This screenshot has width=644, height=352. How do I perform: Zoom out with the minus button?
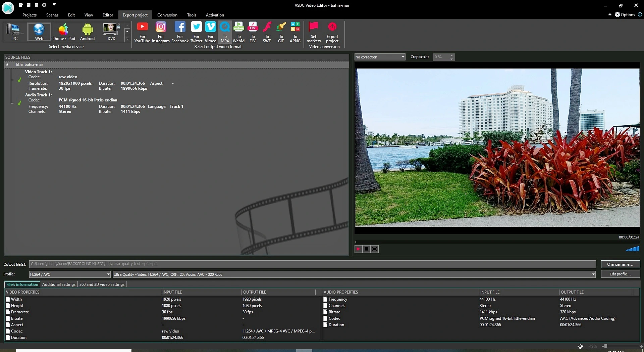602,346
